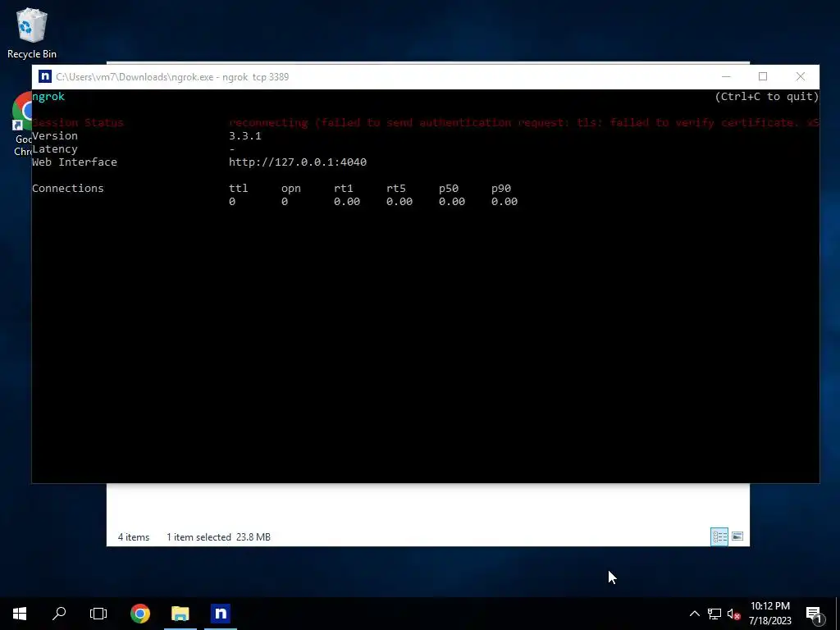Show hidden system tray icons
Screen dimensions: 840x630
[694, 614]
